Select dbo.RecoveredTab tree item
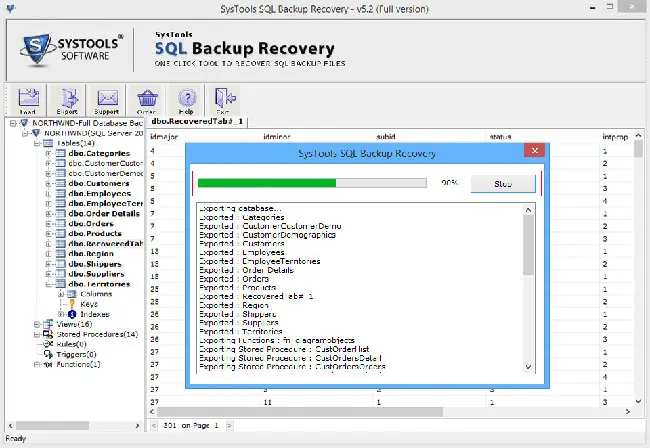The width and height of the screenshot is (650, 448). [105, 244]
